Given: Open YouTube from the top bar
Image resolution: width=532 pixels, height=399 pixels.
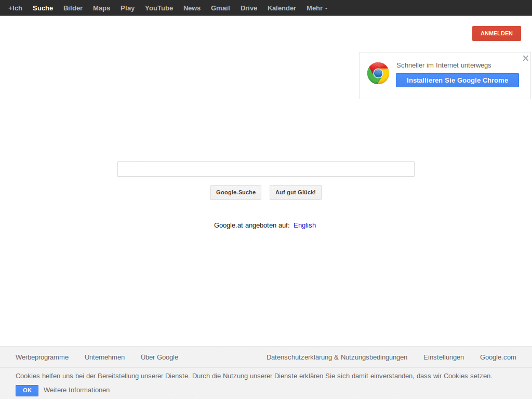Looking at the screenshot, I should [x=159, y=8].
